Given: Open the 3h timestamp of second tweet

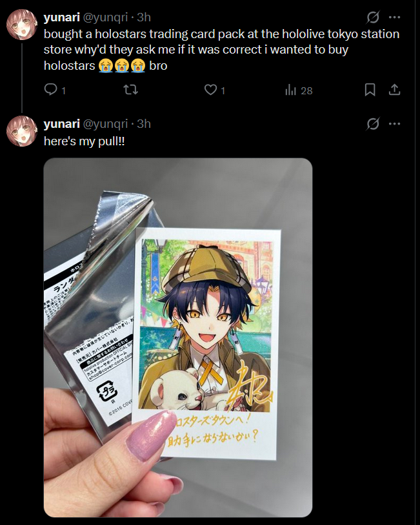Looking at the screenshot, I should [144, 124].
